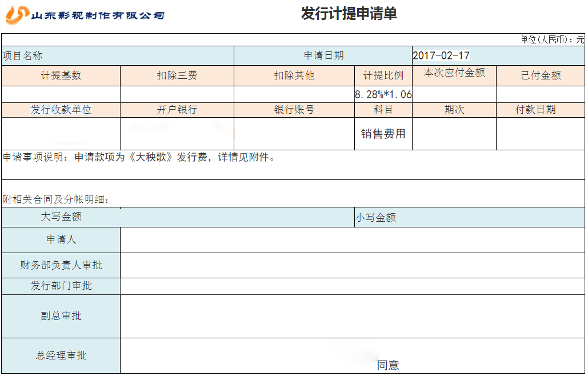Select the 银行账号 input cell
The height and width of the screenshot is (376, 588).
click(294, 134)
